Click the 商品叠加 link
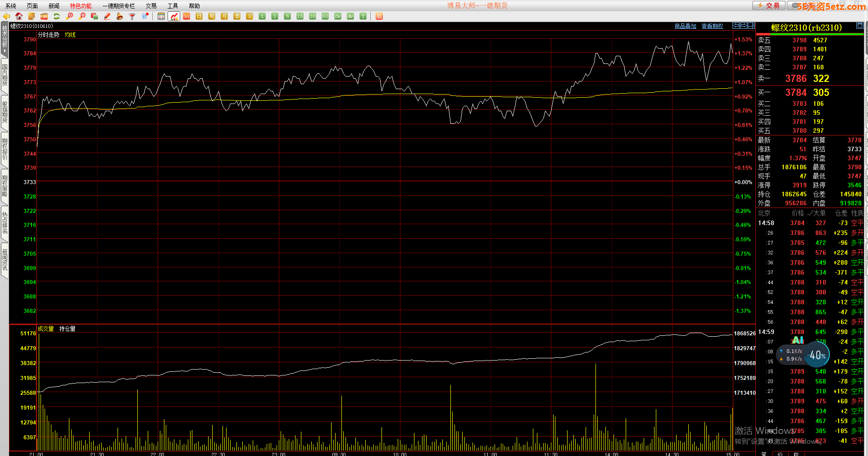This screenshot has width=868, height=456. pyautogui.click(x=685, y=26)
